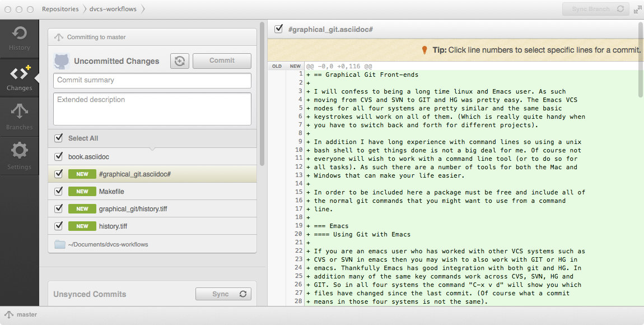Click line number 19 in diff
644x325 pixels.
298,226
